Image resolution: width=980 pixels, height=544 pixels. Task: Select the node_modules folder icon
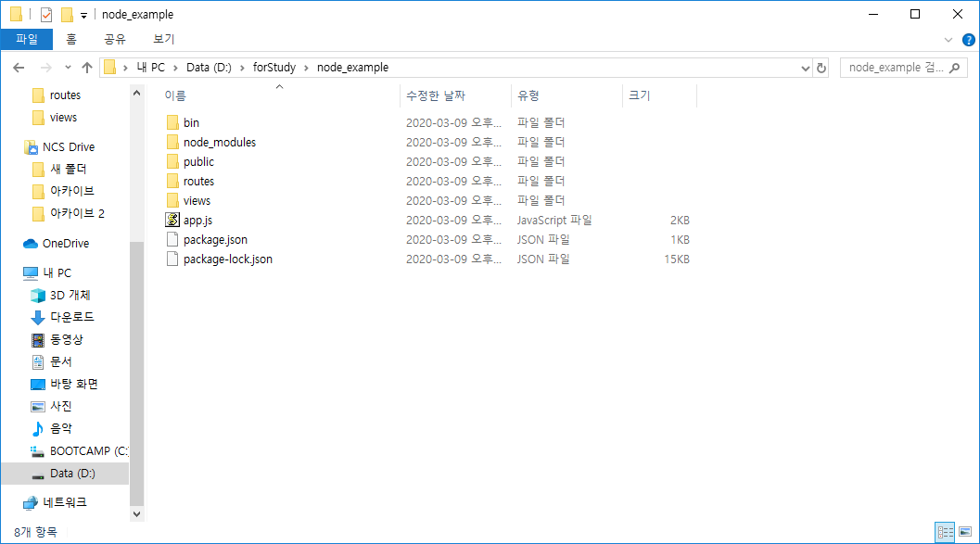[172, 142]
